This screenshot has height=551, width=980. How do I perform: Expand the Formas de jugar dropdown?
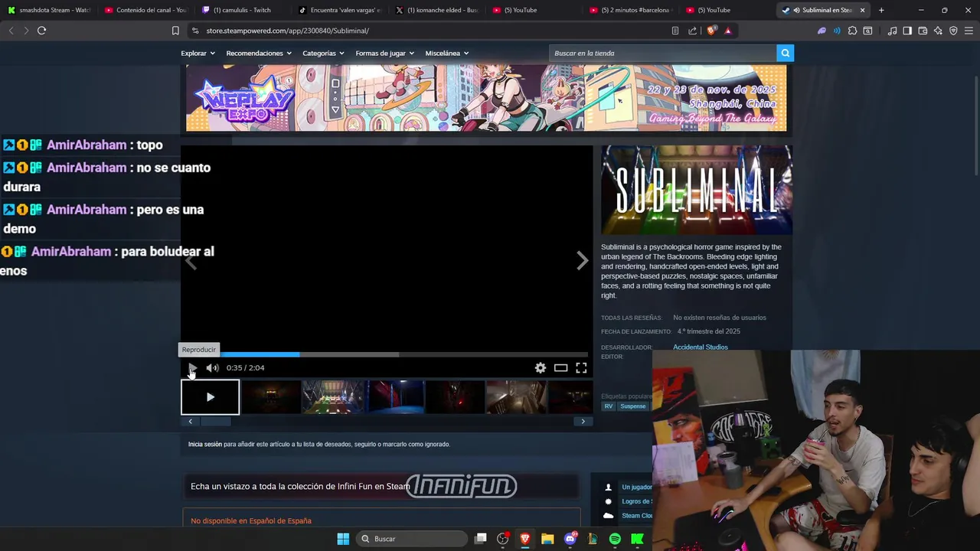384,53
